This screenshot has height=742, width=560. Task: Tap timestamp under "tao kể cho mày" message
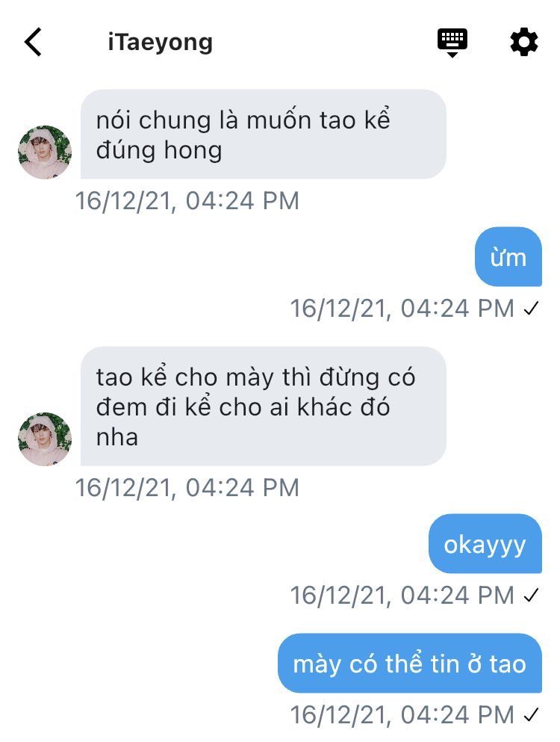[187, 487]
